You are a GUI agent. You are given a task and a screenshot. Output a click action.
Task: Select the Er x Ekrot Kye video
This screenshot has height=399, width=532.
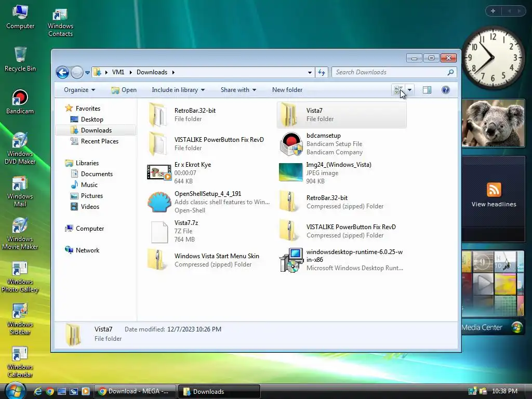[210, 172]
